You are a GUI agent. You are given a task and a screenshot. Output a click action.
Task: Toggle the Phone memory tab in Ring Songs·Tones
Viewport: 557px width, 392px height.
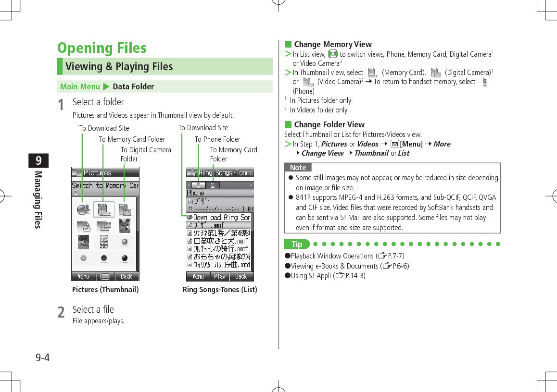tap(199, 184)
